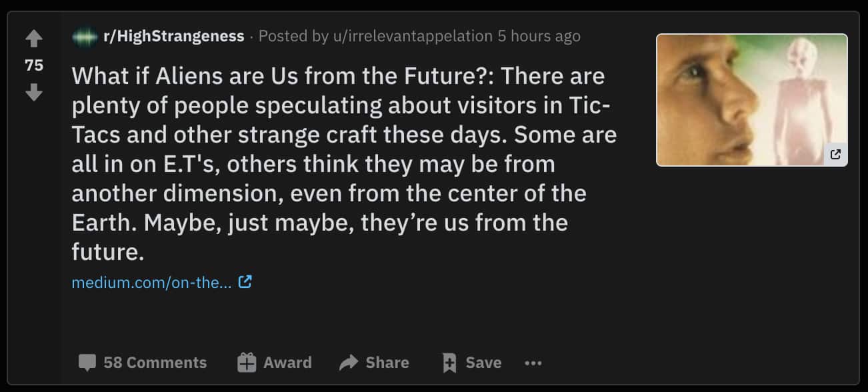Click the bookmark Save icon
The height and width of the screenshot is (392, 868).
450,363
